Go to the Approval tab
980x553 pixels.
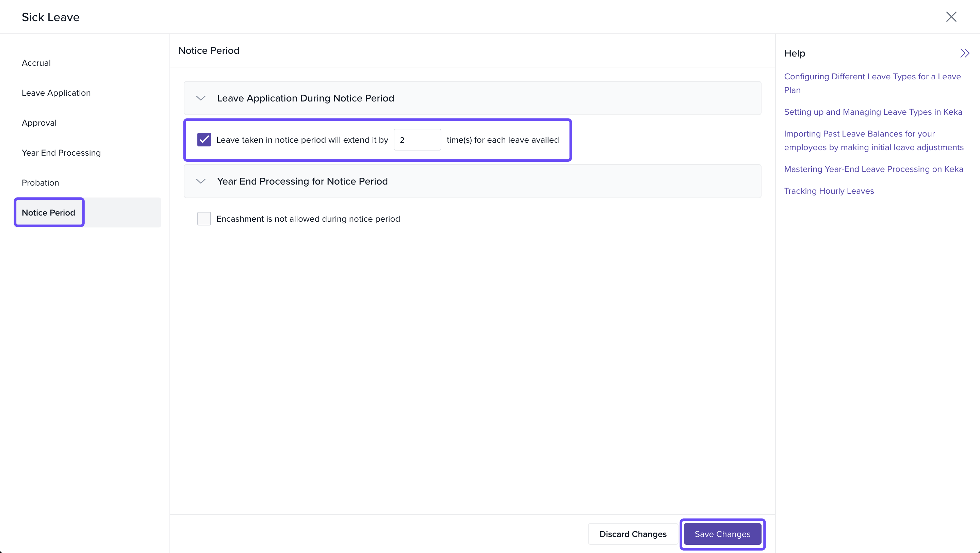pyautogui.click(x=39, y=123)
